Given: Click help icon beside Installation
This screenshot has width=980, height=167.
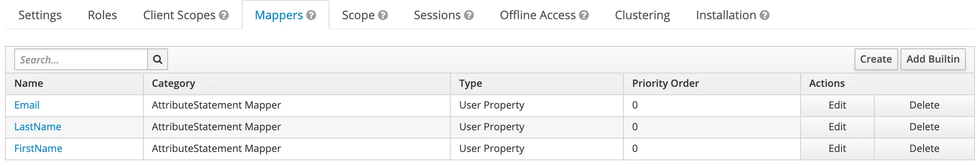Looking at the screenshot, I should coord(765,15).
